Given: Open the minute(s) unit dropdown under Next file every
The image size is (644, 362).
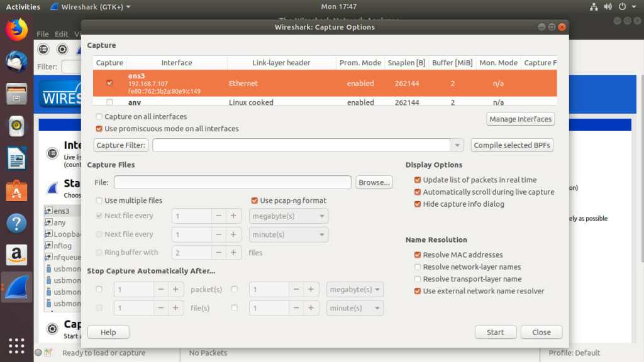Looking at the screenshot, I should pos(288,234).
